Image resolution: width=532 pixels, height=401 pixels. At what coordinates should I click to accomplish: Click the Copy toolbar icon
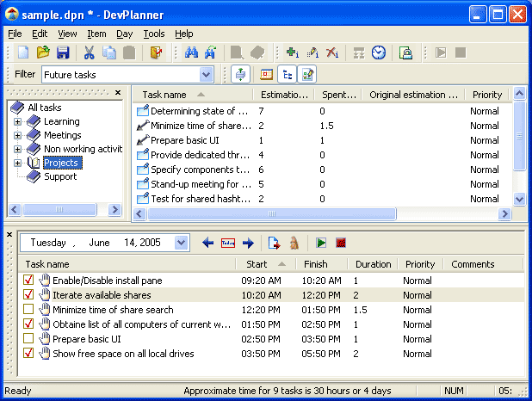pyautogui.click(x=109, y=52)
